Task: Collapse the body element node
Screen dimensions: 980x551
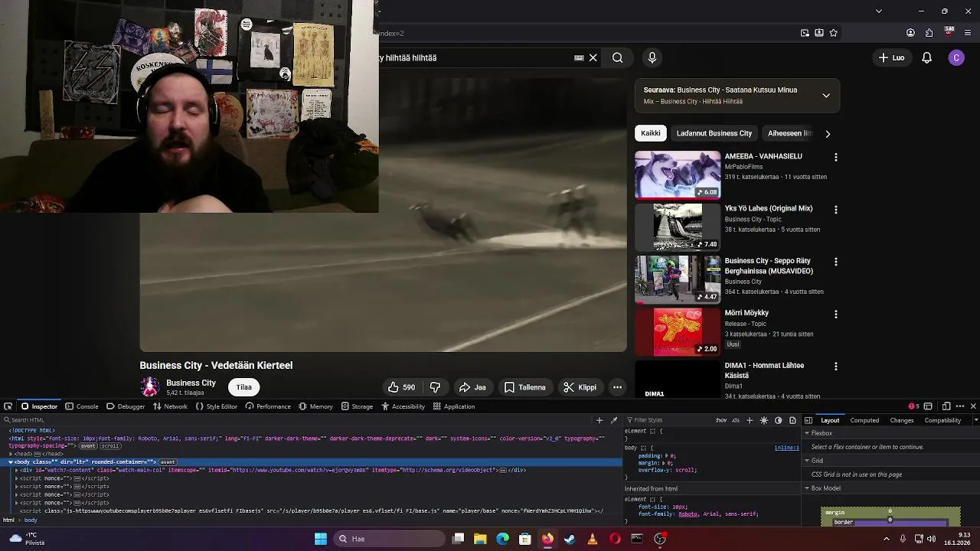Action: pyautogui.click(x=11, y=462)
